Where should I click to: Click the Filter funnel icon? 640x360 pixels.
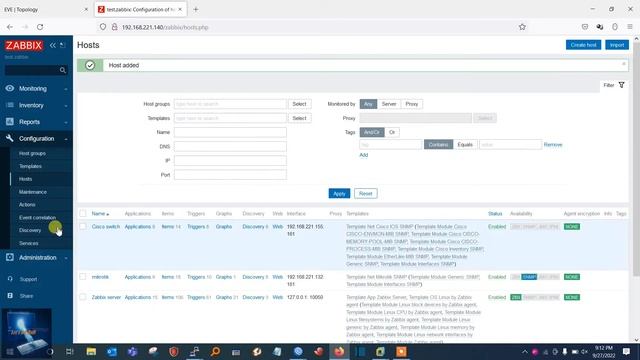(x=621, y=85)
